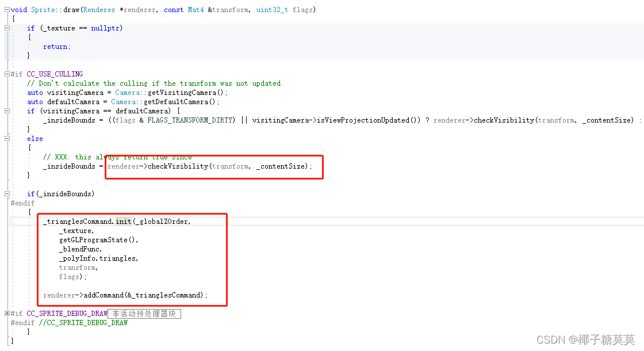Select _insideBounds in the if(_insideBounds) condition

point(66,193)
